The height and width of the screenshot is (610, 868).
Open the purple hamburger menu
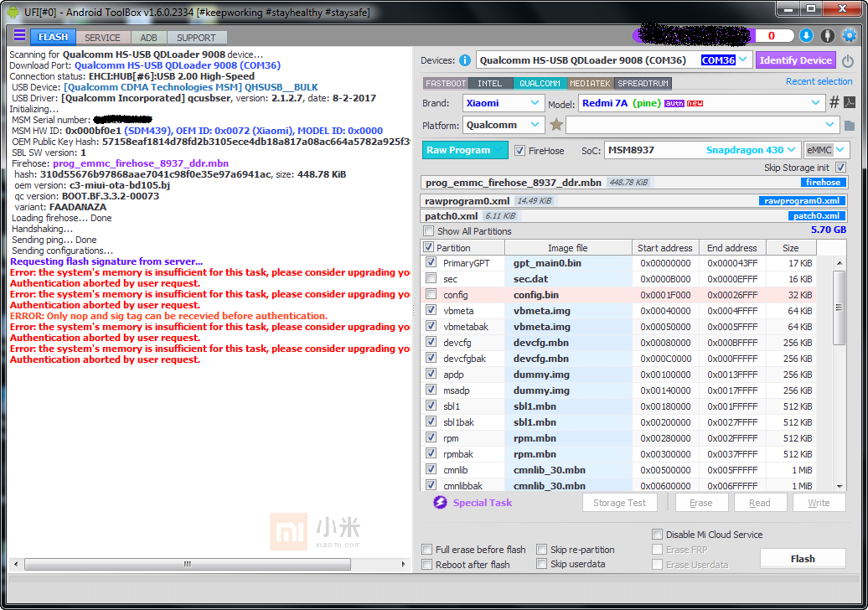point(19,36)
